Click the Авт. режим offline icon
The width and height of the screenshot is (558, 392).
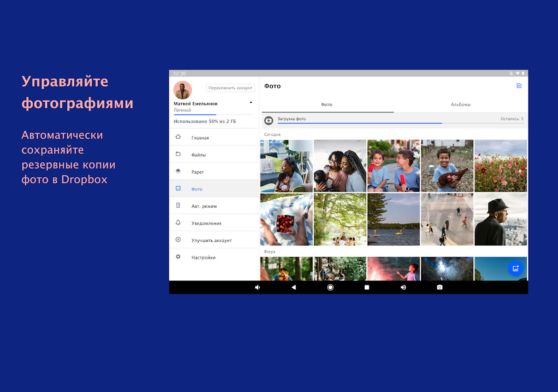point(178,205)
